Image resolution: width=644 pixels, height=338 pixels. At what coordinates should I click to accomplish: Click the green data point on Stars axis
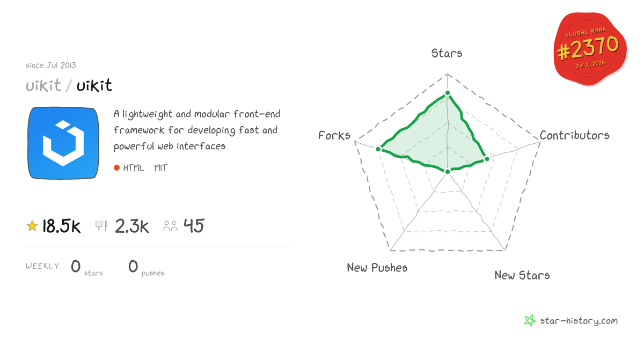click(x=448, y=94)
